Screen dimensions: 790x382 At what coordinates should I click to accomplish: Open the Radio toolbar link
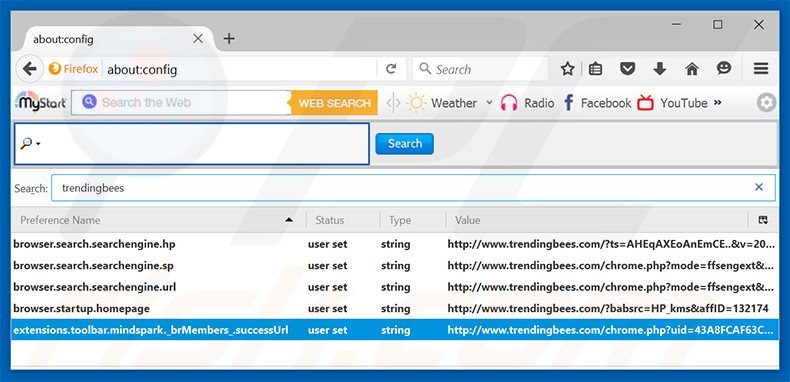[x=539, y=103]
